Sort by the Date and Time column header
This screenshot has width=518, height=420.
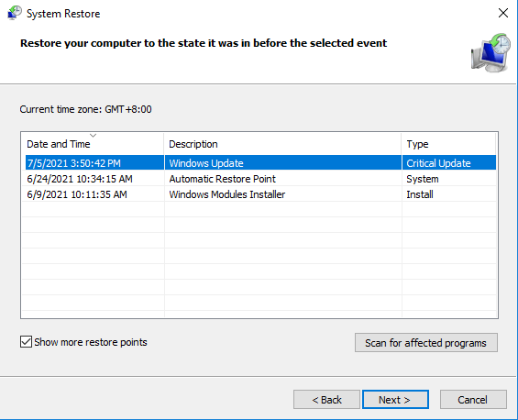point(93,144)
